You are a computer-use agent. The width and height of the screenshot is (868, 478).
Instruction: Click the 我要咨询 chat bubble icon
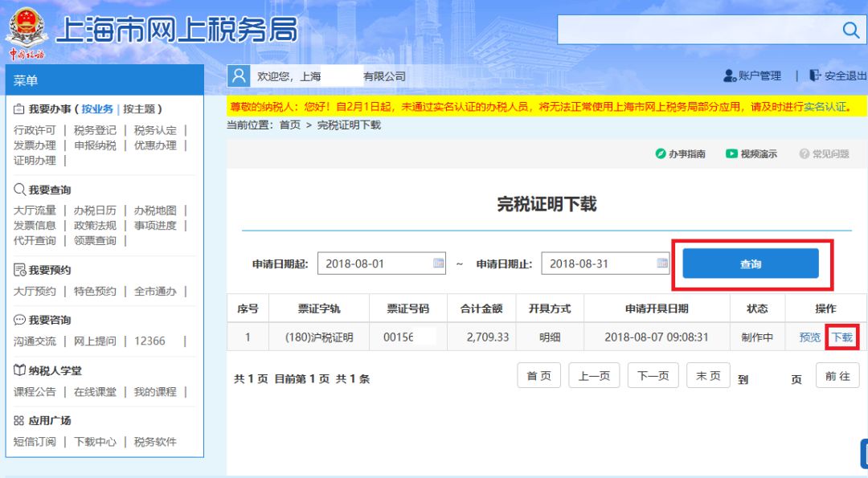[x=19, y=320]
